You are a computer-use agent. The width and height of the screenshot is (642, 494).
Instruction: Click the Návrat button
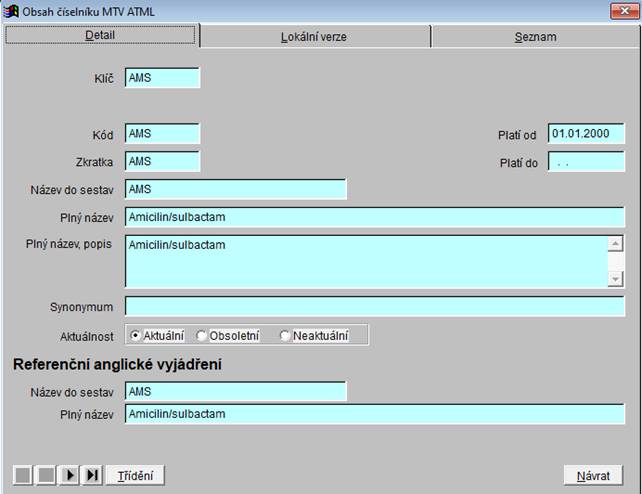click(593, 475)
